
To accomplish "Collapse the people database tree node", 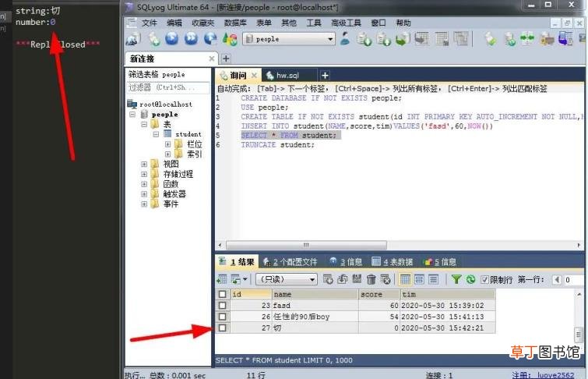I will pyautogui.click(x=132, y=114).
